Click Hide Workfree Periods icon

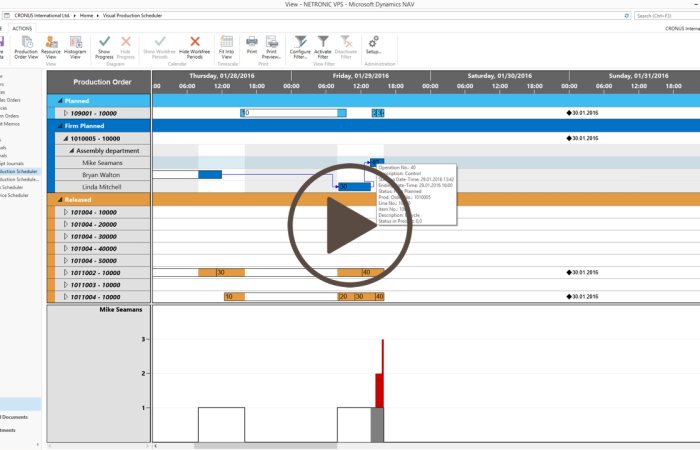[x=195, y=42]
